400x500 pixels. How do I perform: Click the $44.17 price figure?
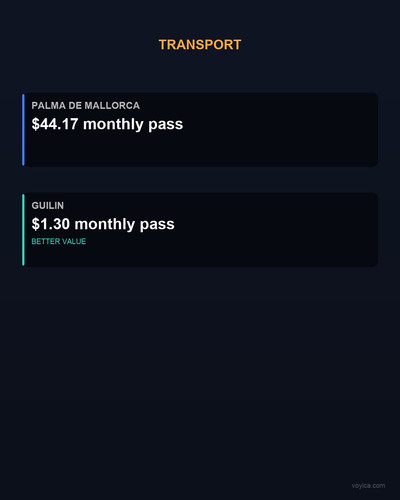click(x=55, y=124)
